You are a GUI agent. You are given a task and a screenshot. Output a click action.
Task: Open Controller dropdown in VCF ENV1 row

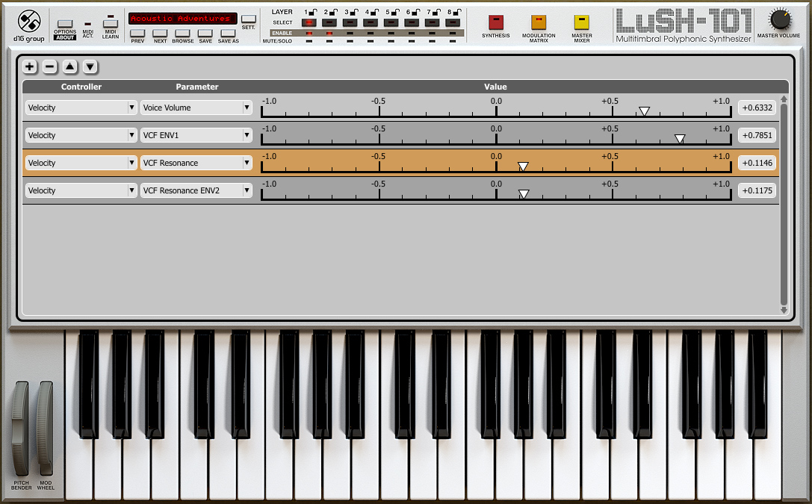(x=81, y=135)
